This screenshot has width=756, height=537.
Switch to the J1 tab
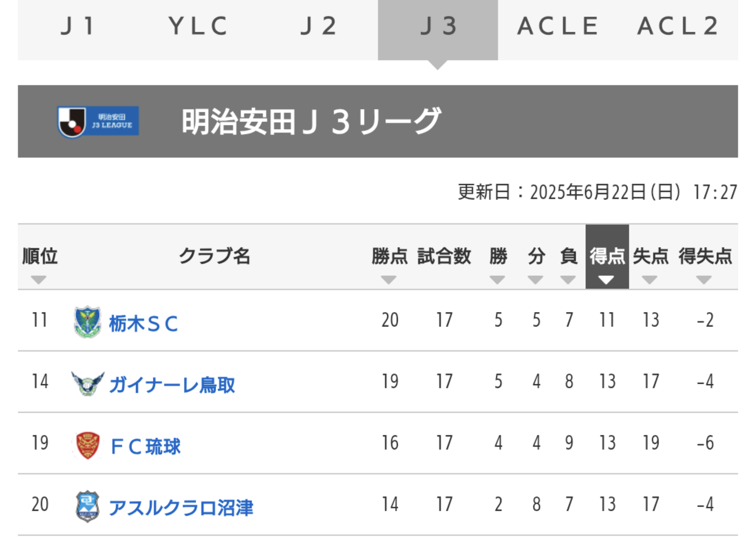click(x=78, y=26)
